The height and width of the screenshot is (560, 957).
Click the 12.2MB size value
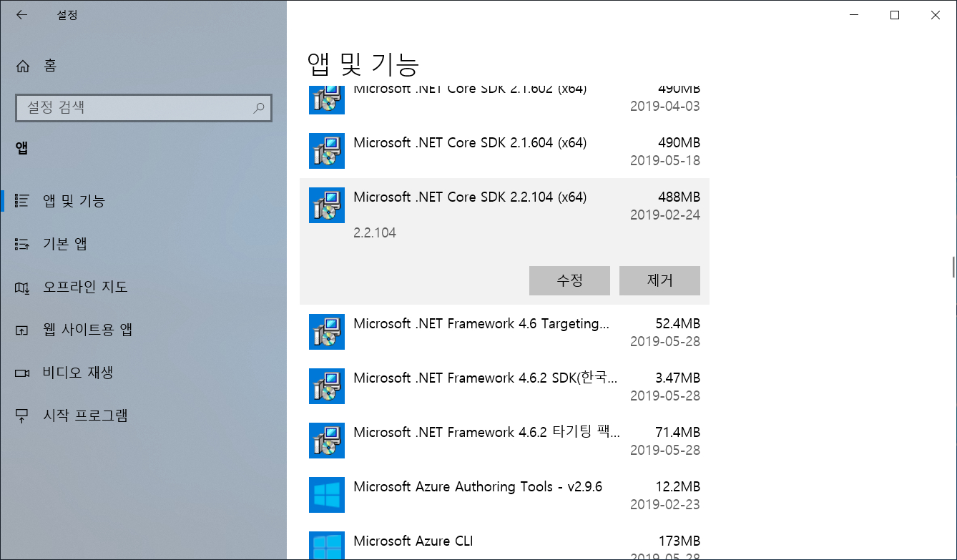(x=677, y=486)
